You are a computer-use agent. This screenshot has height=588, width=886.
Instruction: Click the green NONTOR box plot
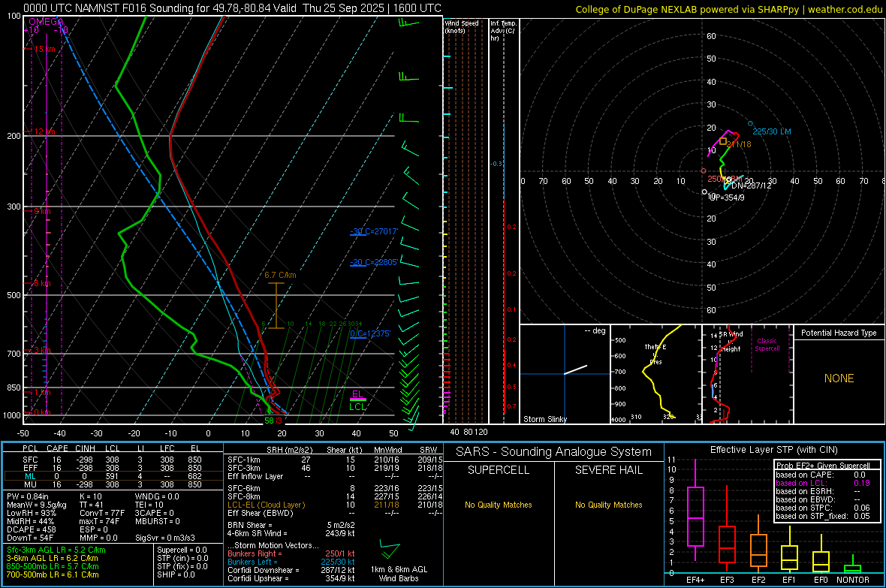[853, 565]
